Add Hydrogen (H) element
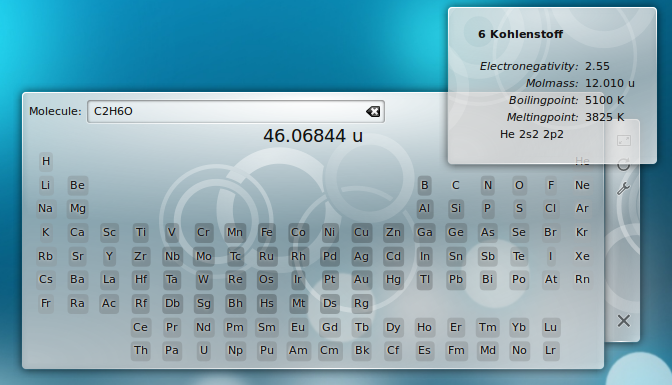 (x=46, y=161)
